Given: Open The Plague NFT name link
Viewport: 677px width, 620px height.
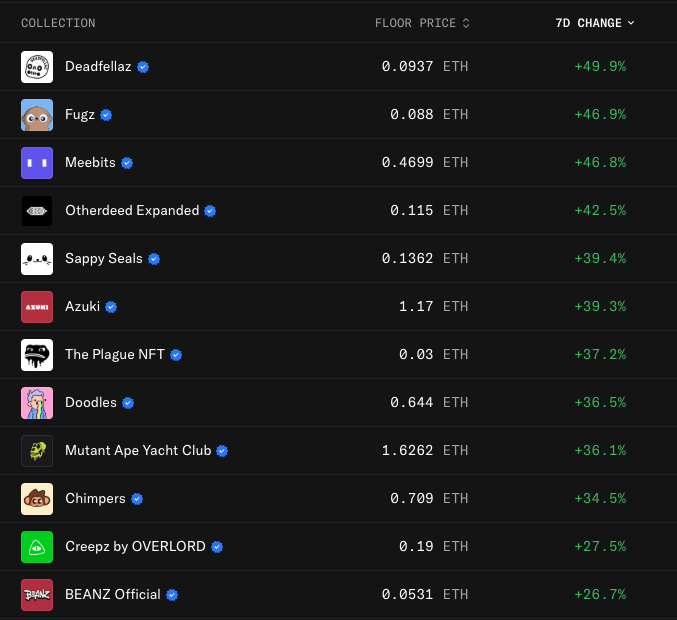Looking at the screenshot, I should [115, 354].
